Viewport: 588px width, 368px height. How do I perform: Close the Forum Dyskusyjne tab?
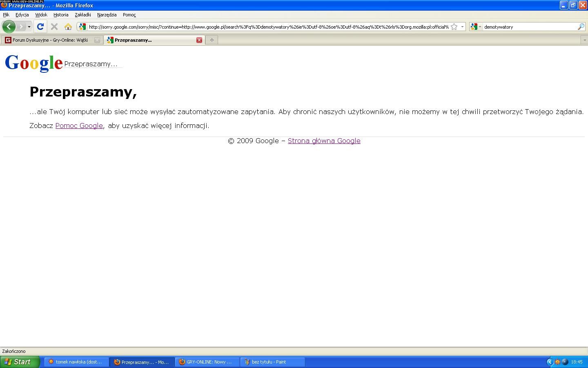tap(97, 40)
